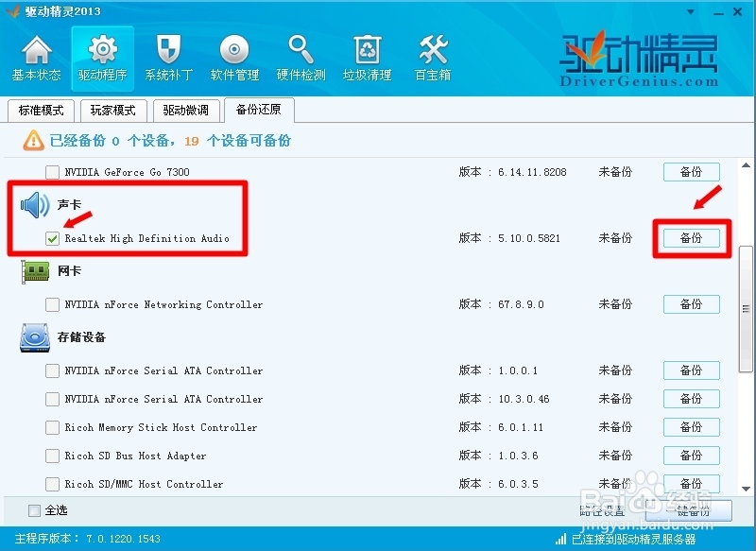Click 已连接到驱动精灵服务器 status text
This screenshot has width=756, height=551.
634,539
